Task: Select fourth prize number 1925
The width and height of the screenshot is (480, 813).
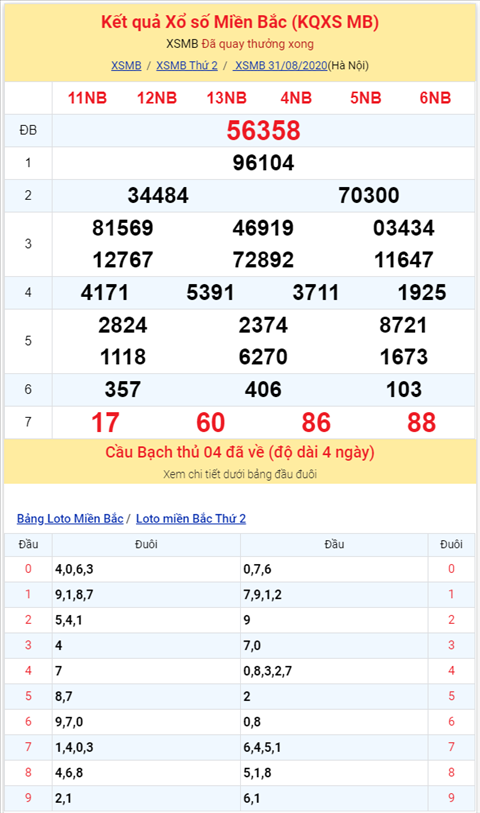Action: coord(421,293)
